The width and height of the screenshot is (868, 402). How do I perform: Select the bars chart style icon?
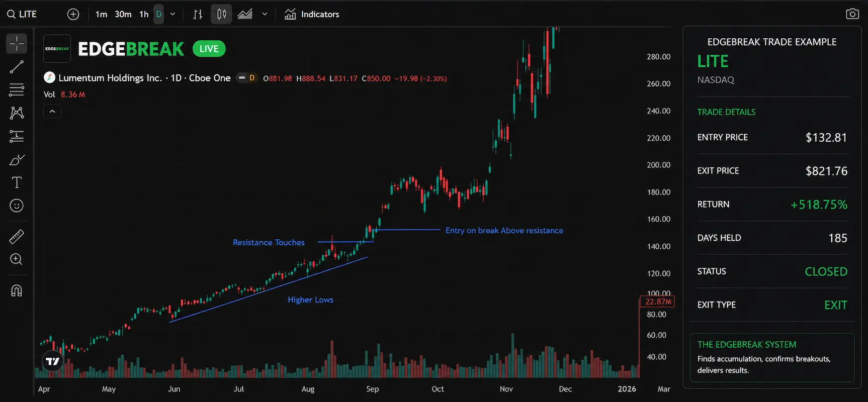coord(198,14)
